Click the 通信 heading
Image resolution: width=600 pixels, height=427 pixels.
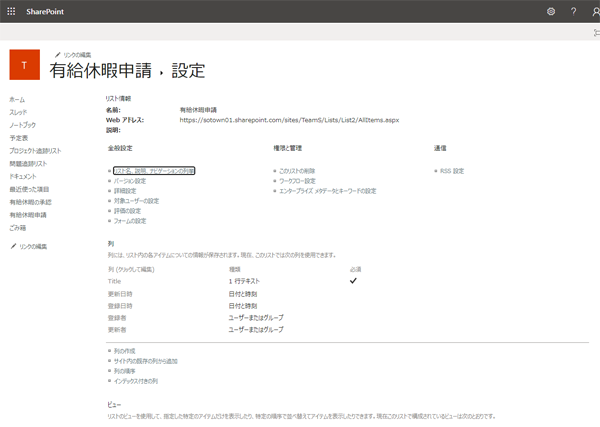pos(440,148)
